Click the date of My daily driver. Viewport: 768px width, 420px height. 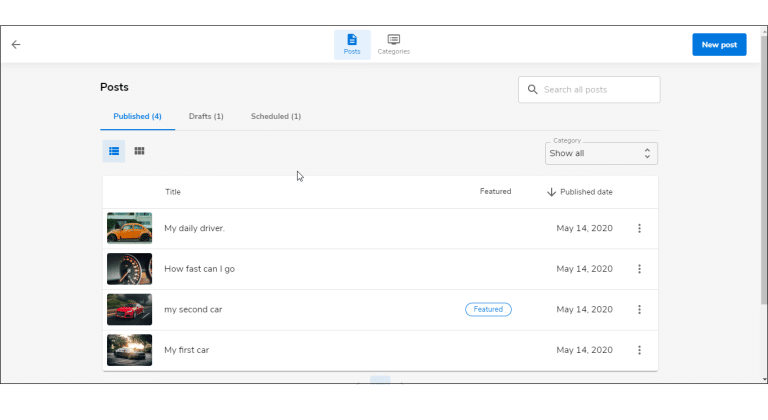pos(584,228)
